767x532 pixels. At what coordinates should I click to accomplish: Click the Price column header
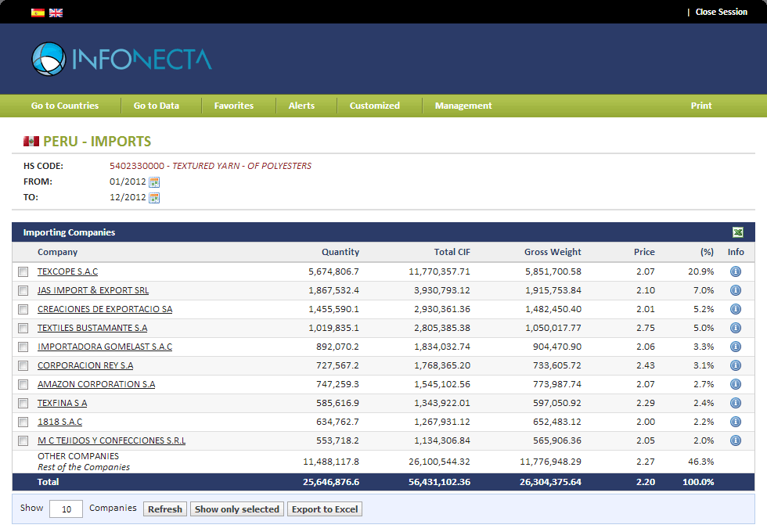[x=644, y=252]
